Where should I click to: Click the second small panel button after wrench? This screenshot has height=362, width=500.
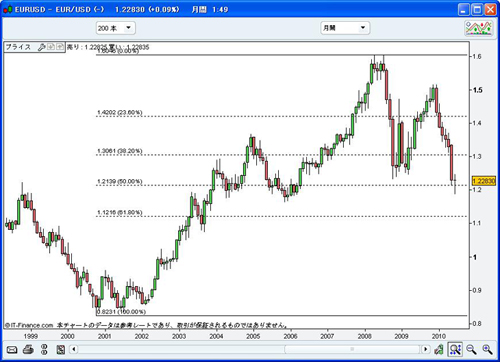point(60,47)
